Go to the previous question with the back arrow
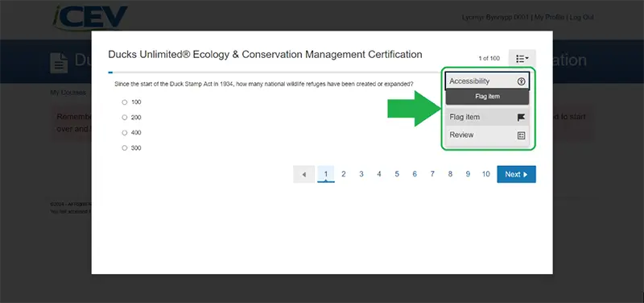This screenshot has width=644, height=303. pos(304,174)
